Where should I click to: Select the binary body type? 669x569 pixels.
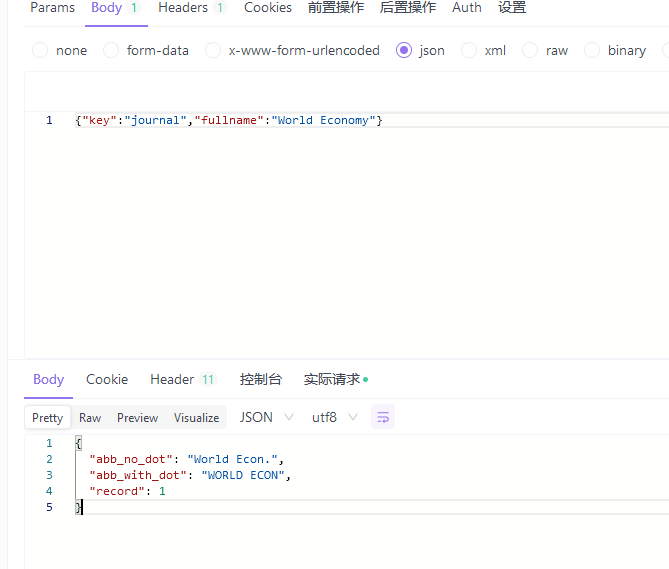tap(615, 50)
